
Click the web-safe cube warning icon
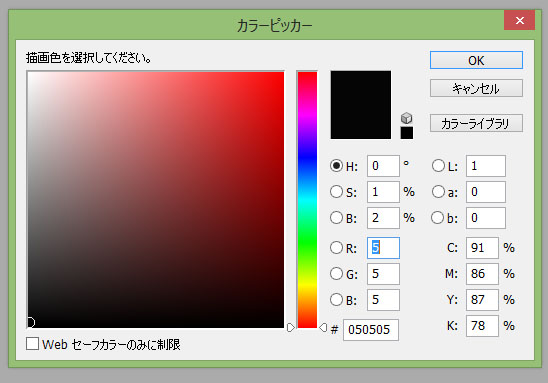point(406,118)
